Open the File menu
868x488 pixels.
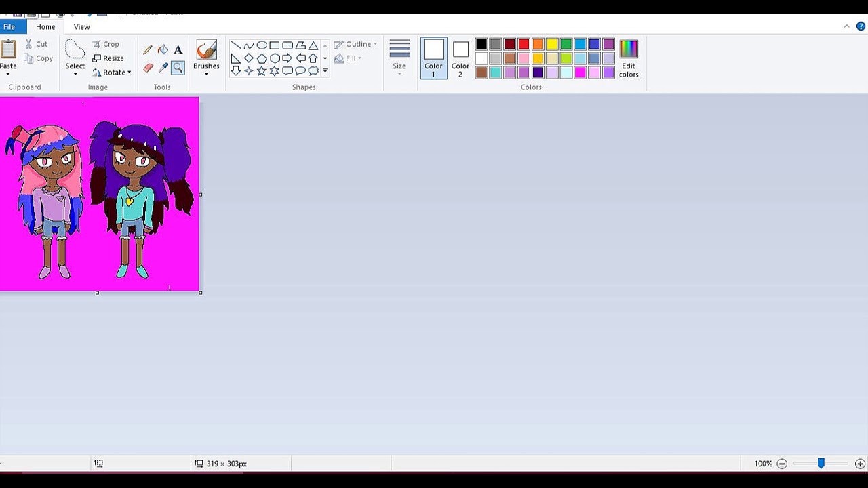point(9,27)
